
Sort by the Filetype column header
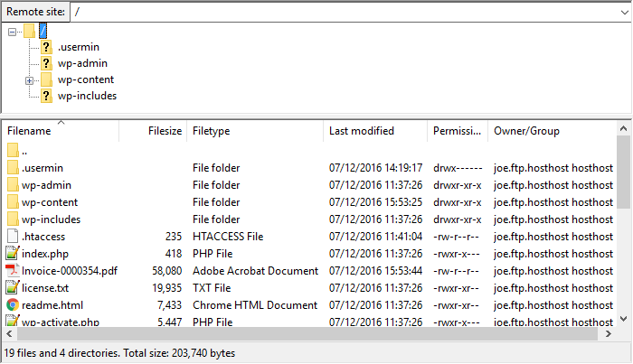[x=255, y=131]
